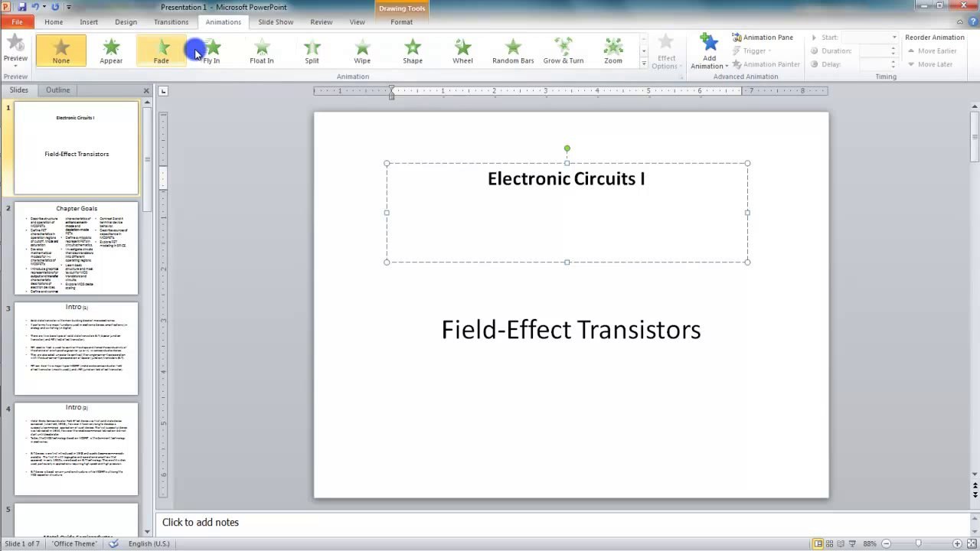The width and height of the screenshot is (980, 551).
Task: Apply the Split animation effect
Action: tap(312, 51)
